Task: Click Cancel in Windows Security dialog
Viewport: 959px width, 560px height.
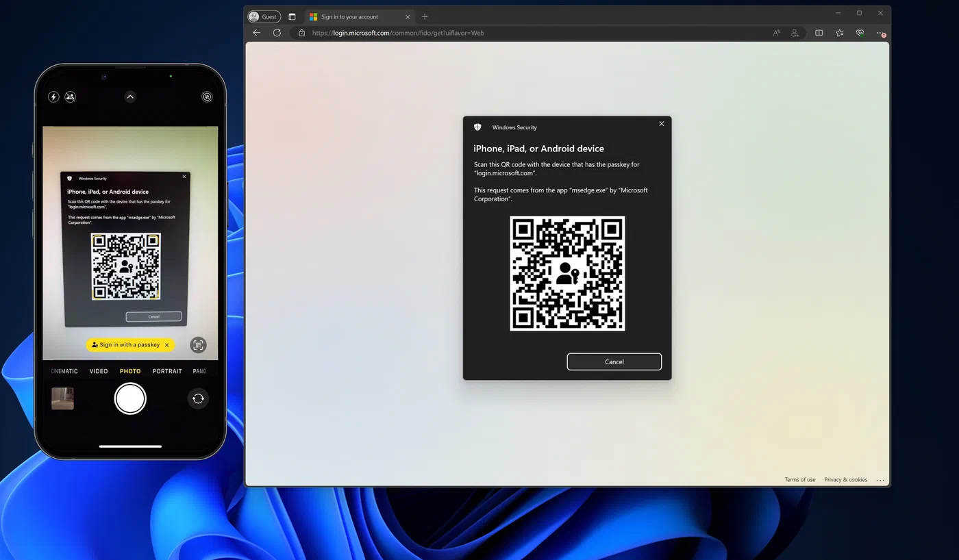Action: pyautogui.click(x=614, y=361)
